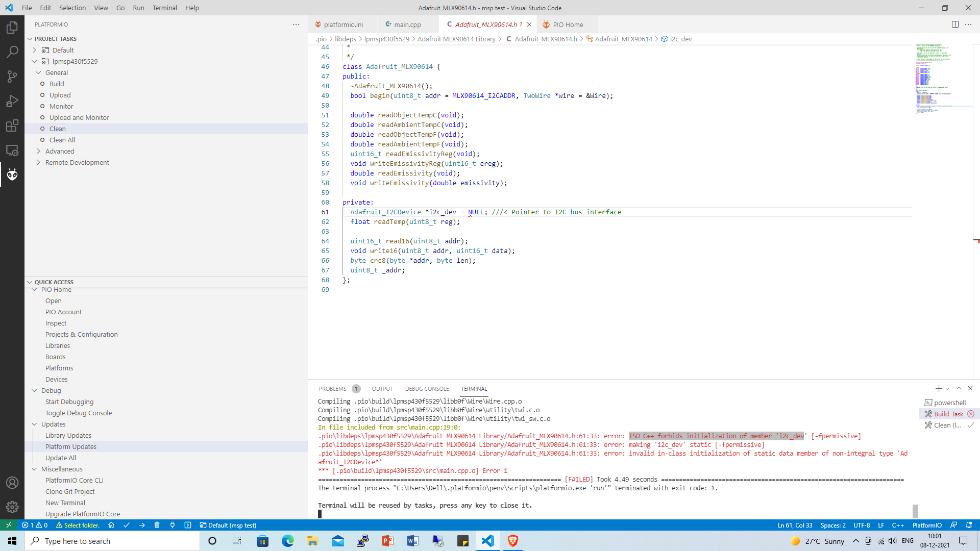Image resolution: width=980 pixels, height=551 pixels.
Task: Click the PlatformIO Home icon in status bar
Action: [111, 525]
